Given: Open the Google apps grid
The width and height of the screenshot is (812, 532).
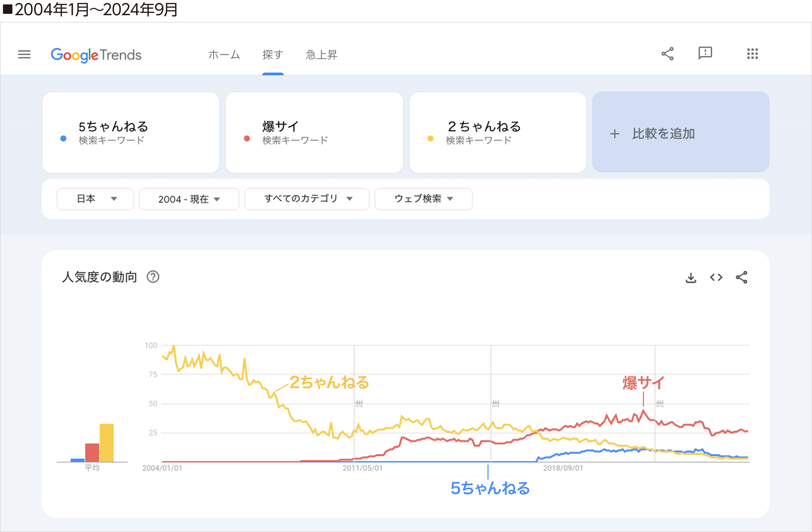Looking at the screenshot, I should [752, 54].
